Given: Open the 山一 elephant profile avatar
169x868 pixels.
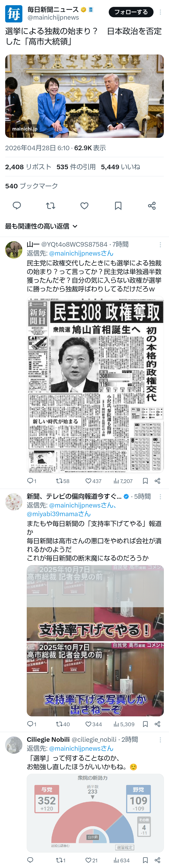Looking at the screenshot, I should click(x=14, y=250).
